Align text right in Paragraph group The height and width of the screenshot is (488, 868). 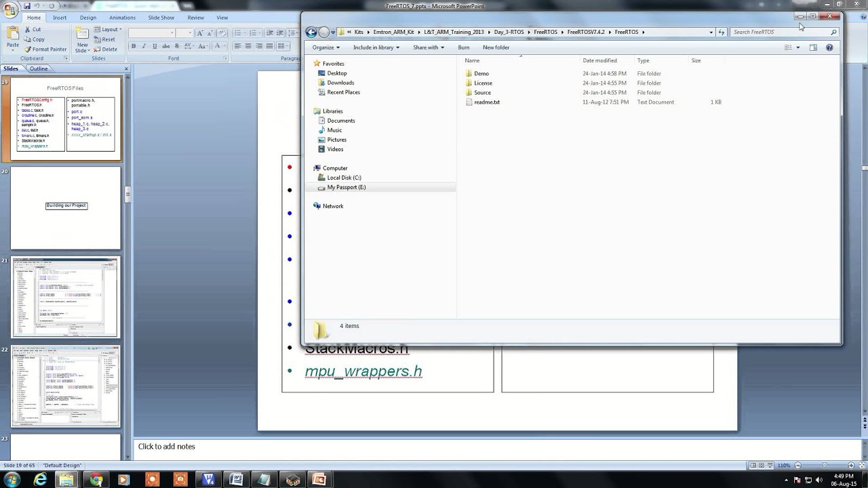pos(259,46)
